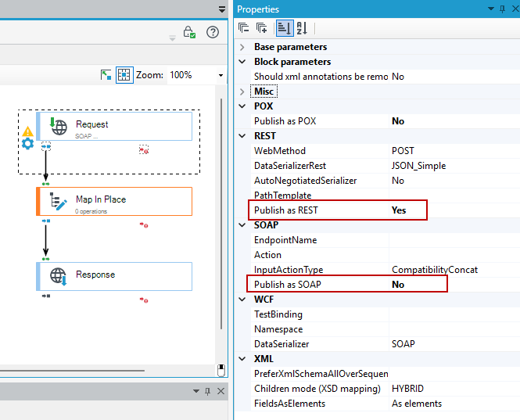520x420 pixels.
Task: Toggle alphabetical A-Z sort in Properties
Action: 302,28
